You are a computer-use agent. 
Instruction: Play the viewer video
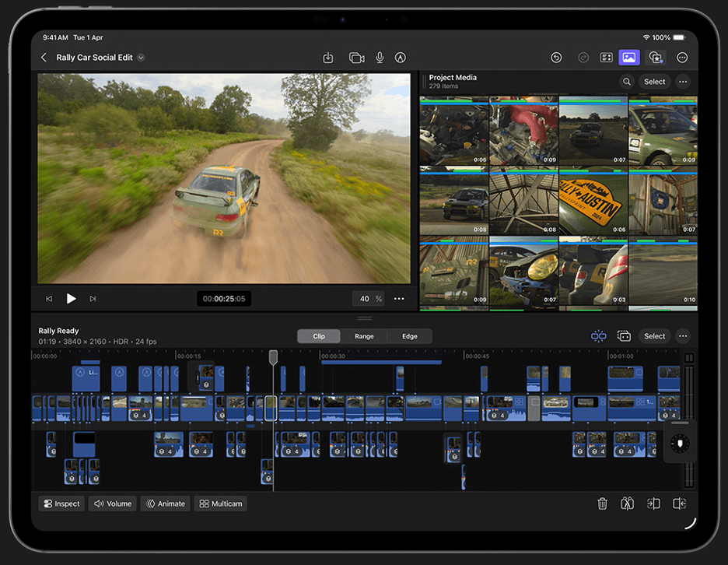71,299
